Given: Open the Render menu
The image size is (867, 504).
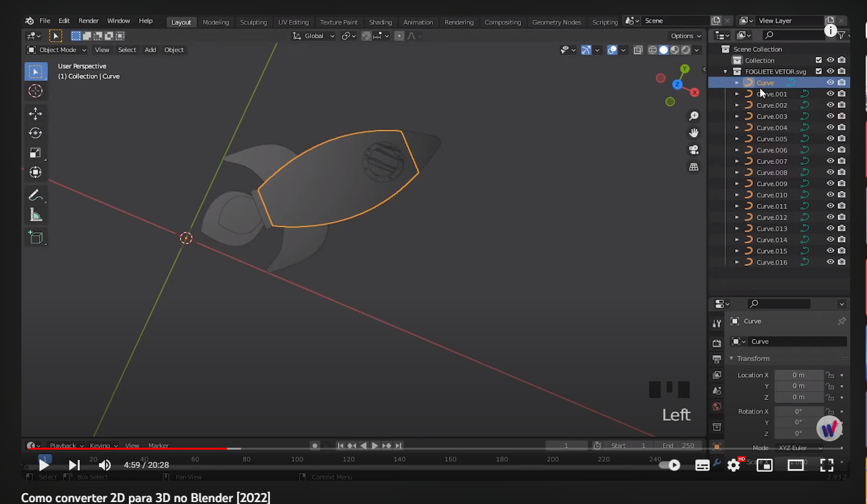Looking at the screenshot, I should click(89, 21).
